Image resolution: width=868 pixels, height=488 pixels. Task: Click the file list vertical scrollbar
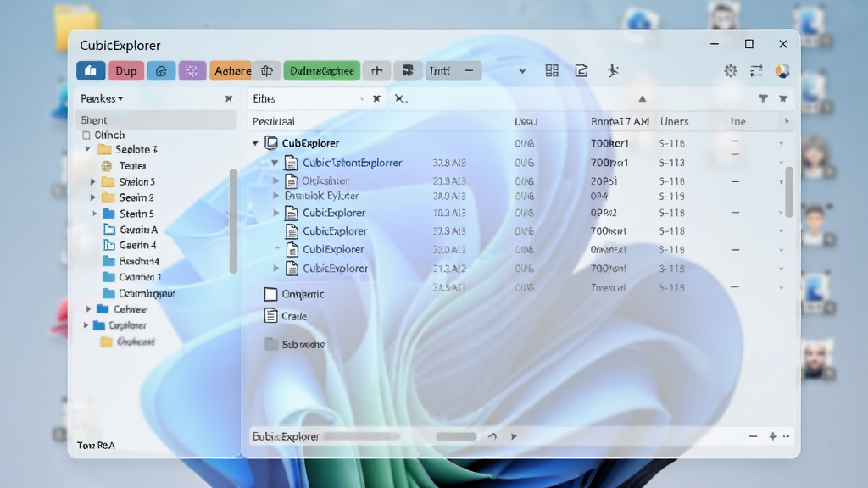[x=789, y=192]
